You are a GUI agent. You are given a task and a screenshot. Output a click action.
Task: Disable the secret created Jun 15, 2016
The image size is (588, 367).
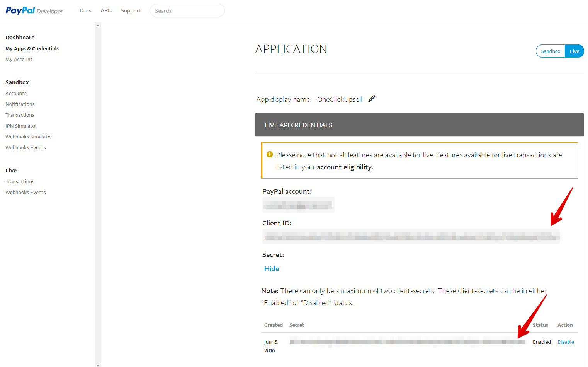[x=566, y=342]
